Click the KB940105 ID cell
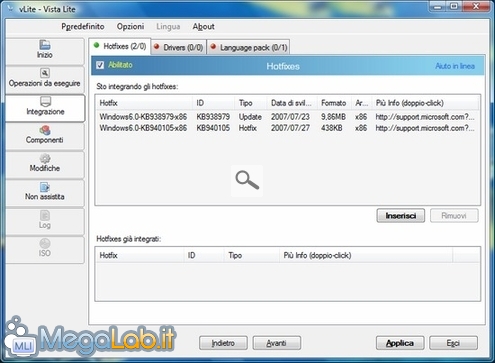This screenshot has height=363, width=495. pos(213,128)
